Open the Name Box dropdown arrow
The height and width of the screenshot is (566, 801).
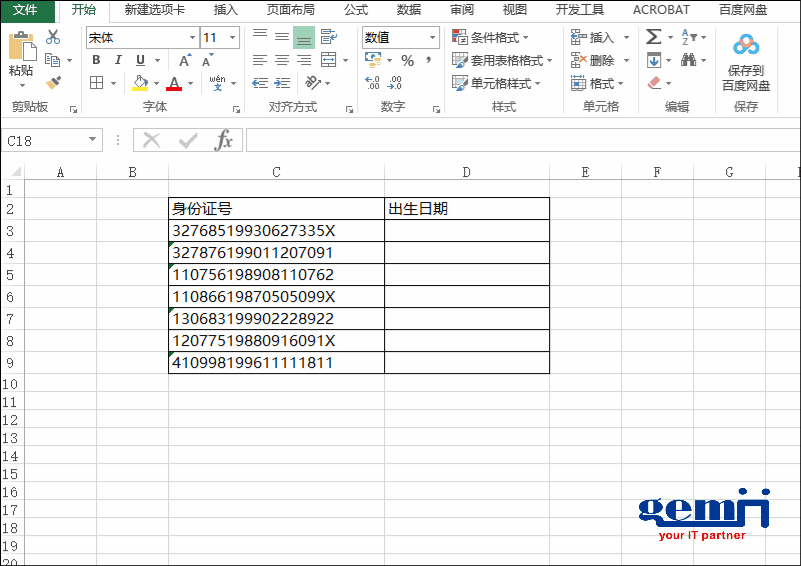[93, 141]
